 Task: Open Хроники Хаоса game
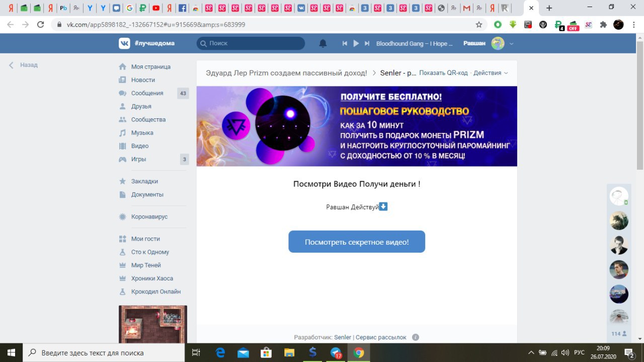152,278
